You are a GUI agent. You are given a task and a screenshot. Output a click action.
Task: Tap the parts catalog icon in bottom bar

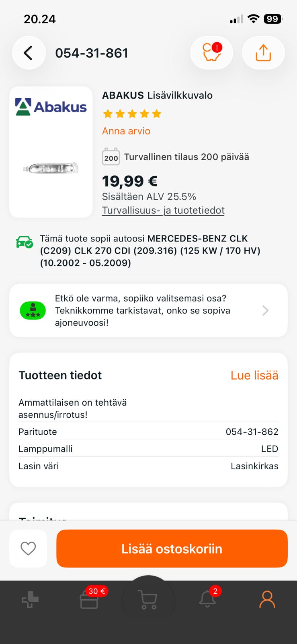pyautogui.click(x=30, y=600)
